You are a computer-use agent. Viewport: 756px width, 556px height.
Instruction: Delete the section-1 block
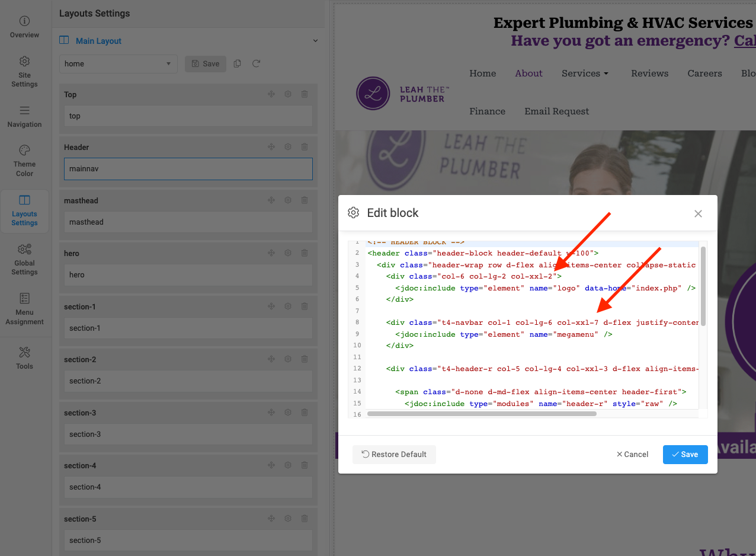click(x=305, y=306)
